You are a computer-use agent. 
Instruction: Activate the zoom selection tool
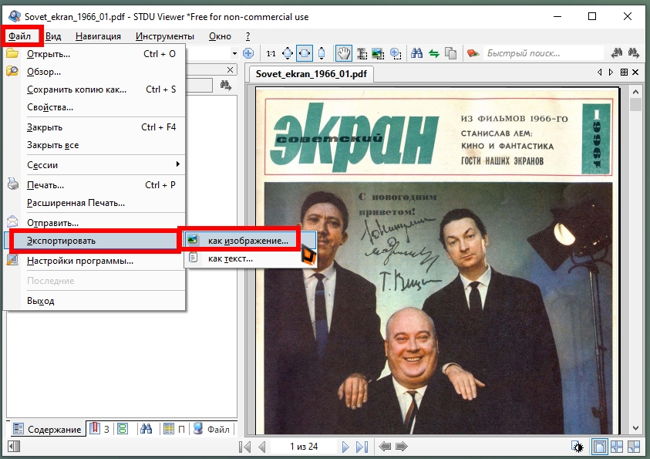[x=395, y=53]
